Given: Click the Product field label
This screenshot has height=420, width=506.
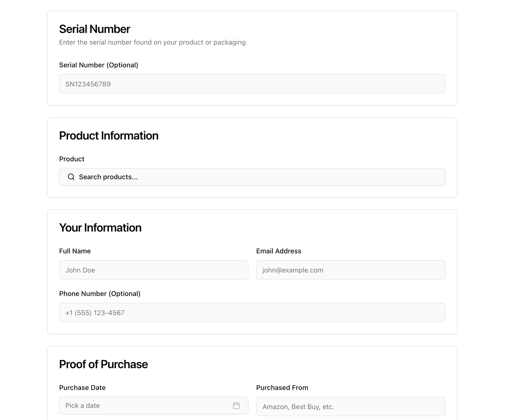Looking at the screenshot, I should pos(72,159).
